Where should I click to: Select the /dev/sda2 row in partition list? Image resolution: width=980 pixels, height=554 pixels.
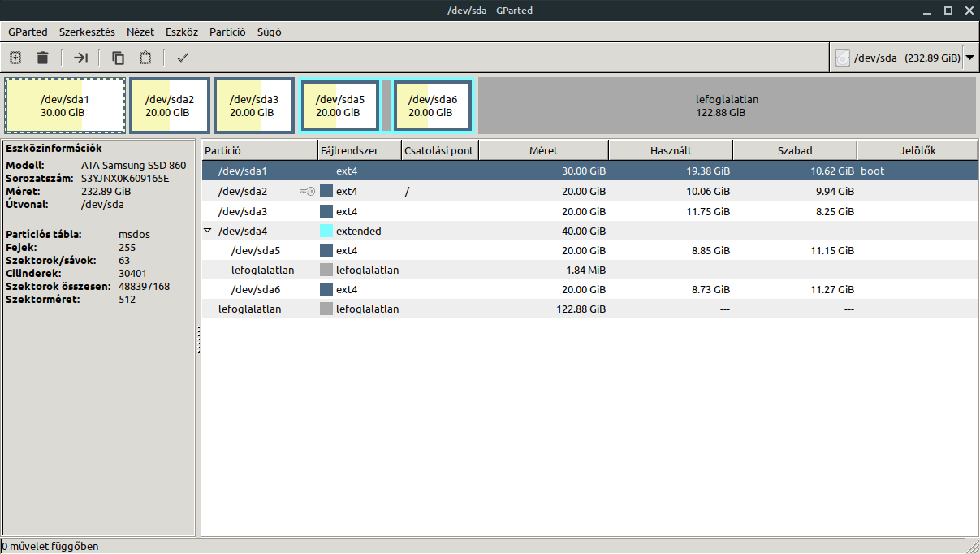[x=589, y=192]
